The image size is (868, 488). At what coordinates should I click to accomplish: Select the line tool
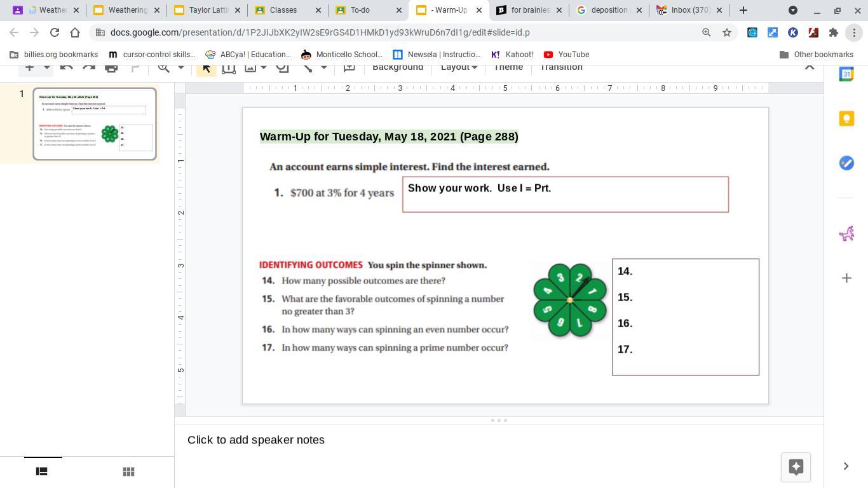tap(308, 67)
